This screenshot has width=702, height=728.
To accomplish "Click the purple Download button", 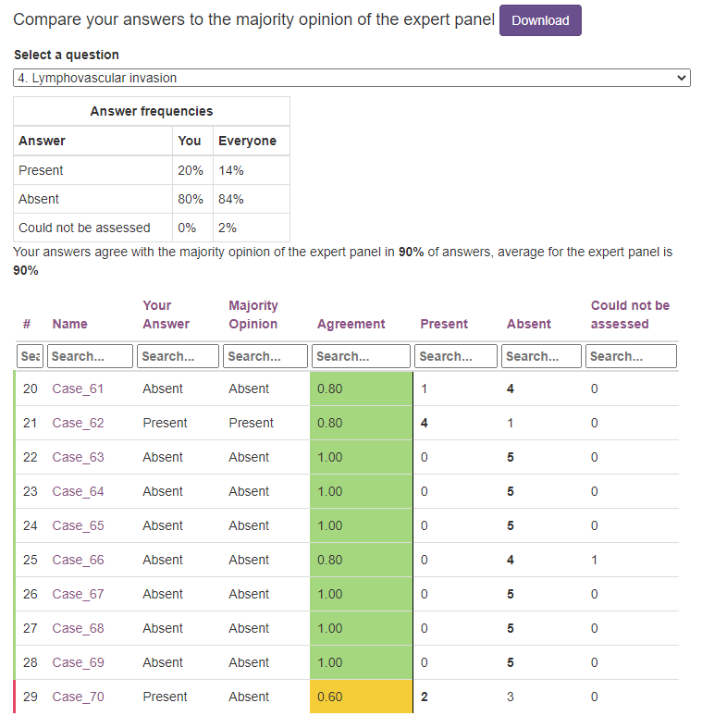I will pyautogui.click(x=540, y=20).
